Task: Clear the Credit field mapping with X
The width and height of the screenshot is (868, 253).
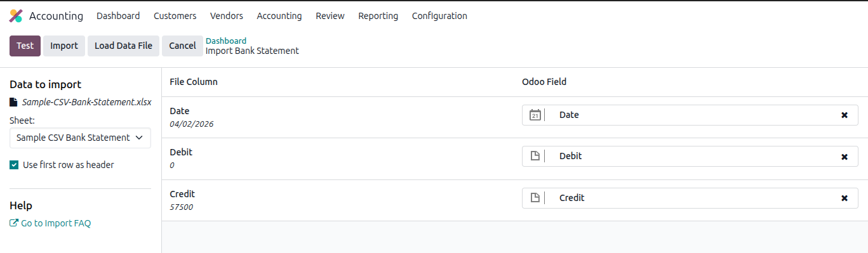Action: (x=845, y=198)
